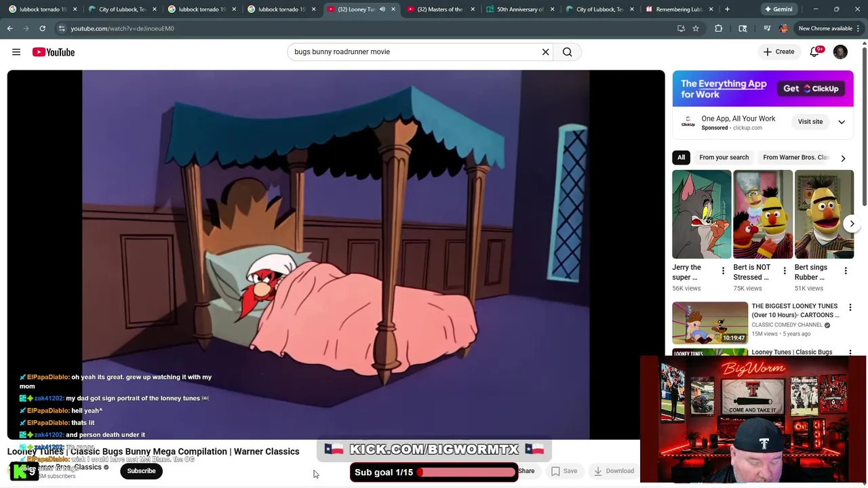Click the Looney Tunes video player
The image size is (868, 488).
[x=336, y=255]
